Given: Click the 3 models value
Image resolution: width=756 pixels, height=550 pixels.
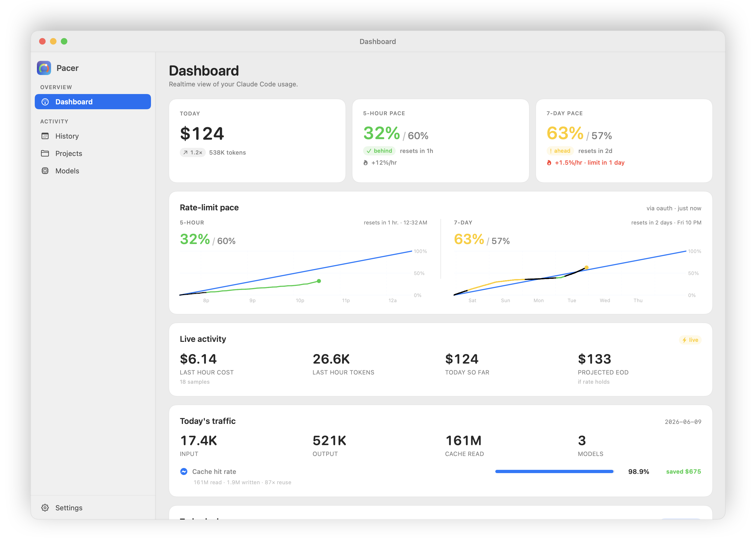Looking at the screenshot, I should [x=582, y=440].
